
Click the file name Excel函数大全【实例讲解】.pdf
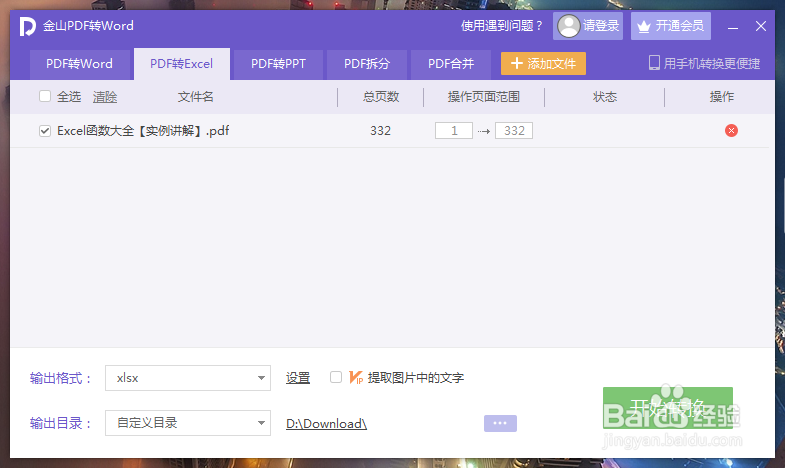[x=143, y=131]
